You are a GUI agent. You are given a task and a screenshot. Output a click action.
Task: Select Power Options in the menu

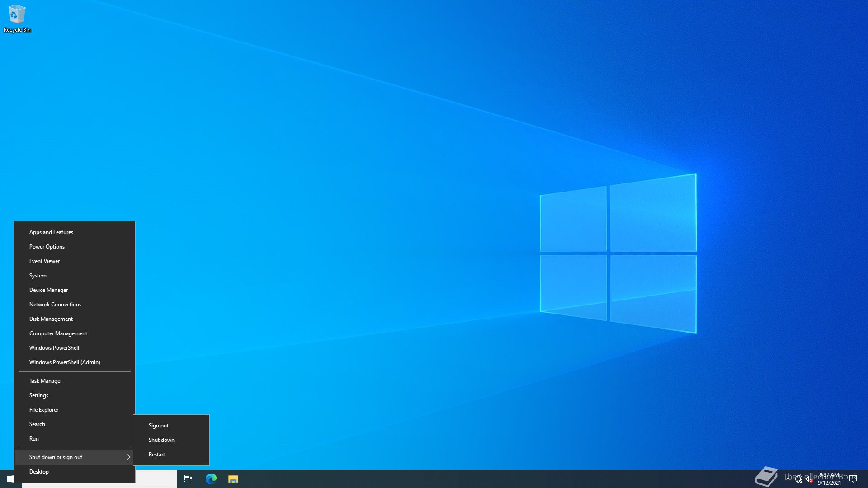pyautogui.click(x=75, y=247)
